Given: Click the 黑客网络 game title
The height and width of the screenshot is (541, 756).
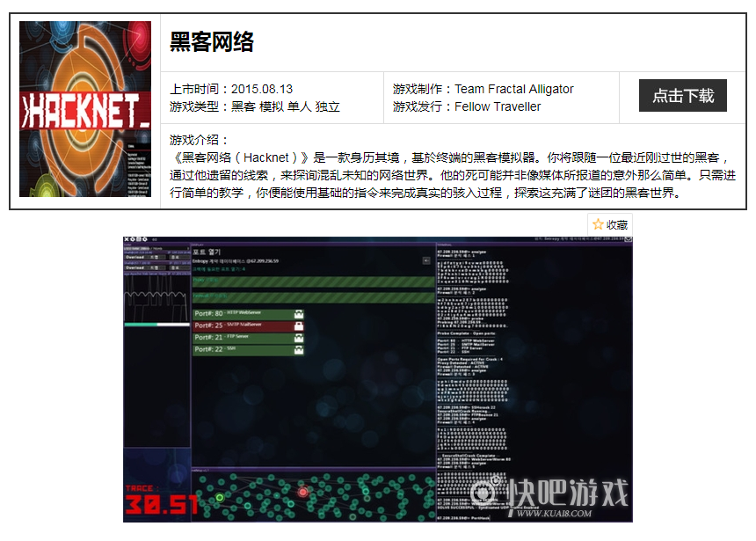Looking at the screenshot, I should 212,41.
